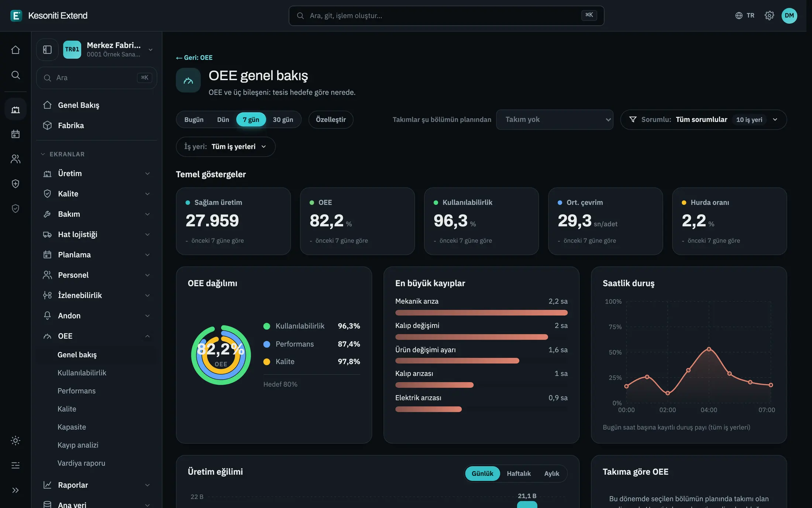Expand rail with double-chevron icon

point(16,490)
